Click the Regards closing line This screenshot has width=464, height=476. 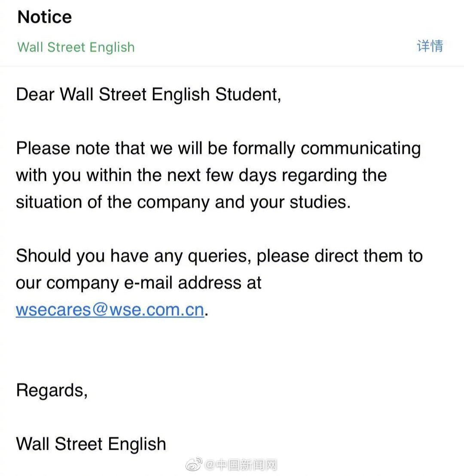coord(52,390)
